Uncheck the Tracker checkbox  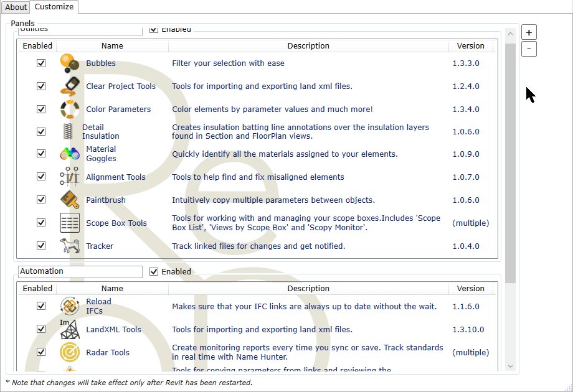pyautogui.click(x=41, y=245)
